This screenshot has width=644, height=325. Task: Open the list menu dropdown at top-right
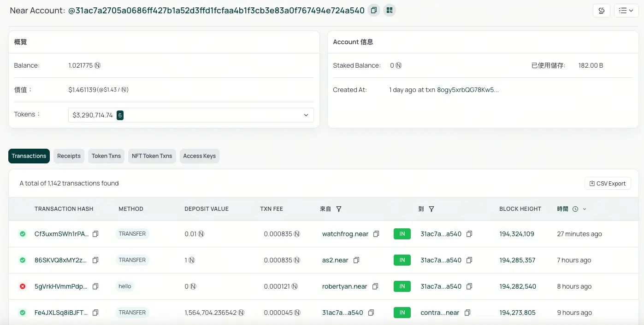pyautogui.click(x=626, y=10)
